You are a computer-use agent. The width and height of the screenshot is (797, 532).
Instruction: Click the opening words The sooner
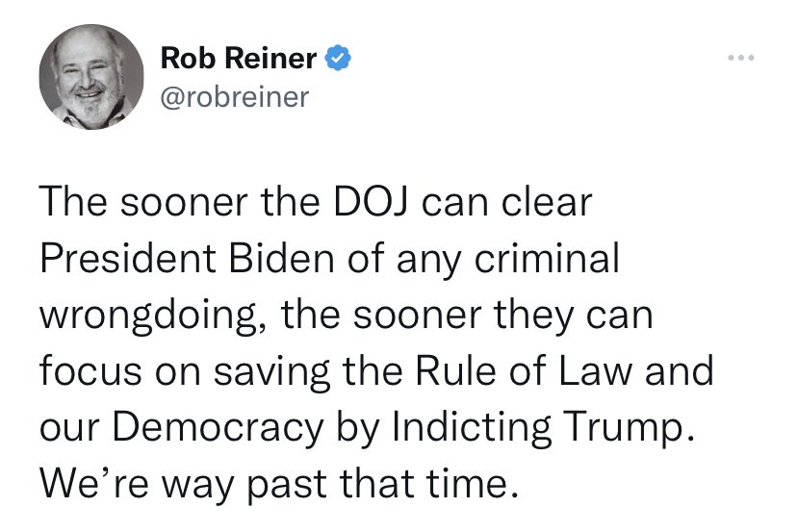(x=143, y=202)
